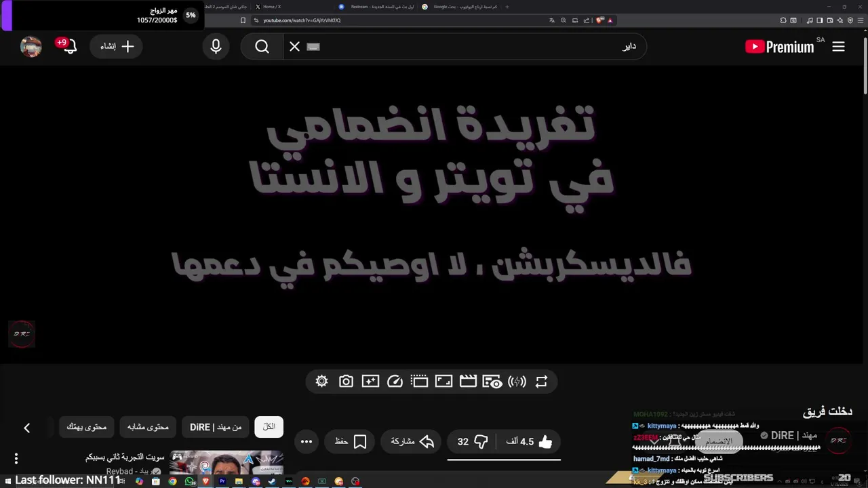Take a video screenshot with camera icon

[x=346, y=382]
